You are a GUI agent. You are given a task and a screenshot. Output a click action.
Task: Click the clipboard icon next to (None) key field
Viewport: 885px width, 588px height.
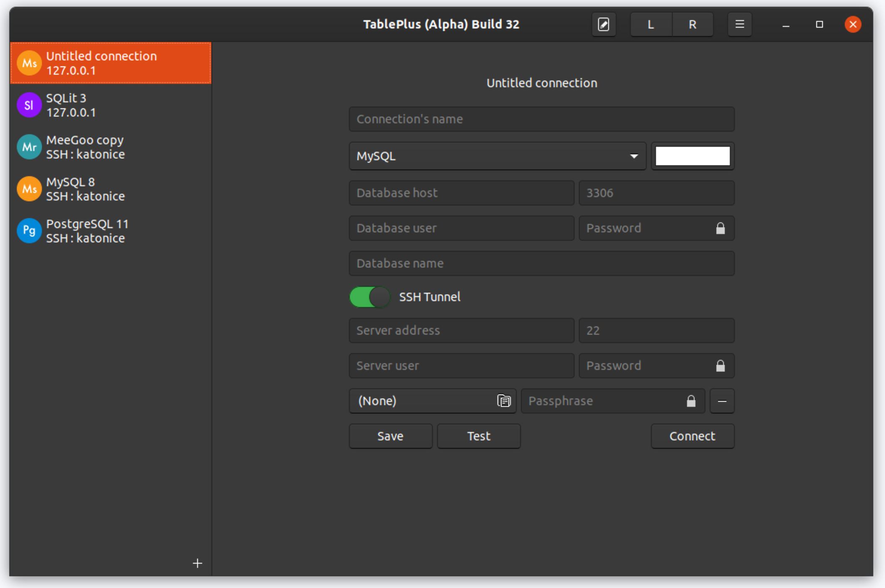pos(504,401)
